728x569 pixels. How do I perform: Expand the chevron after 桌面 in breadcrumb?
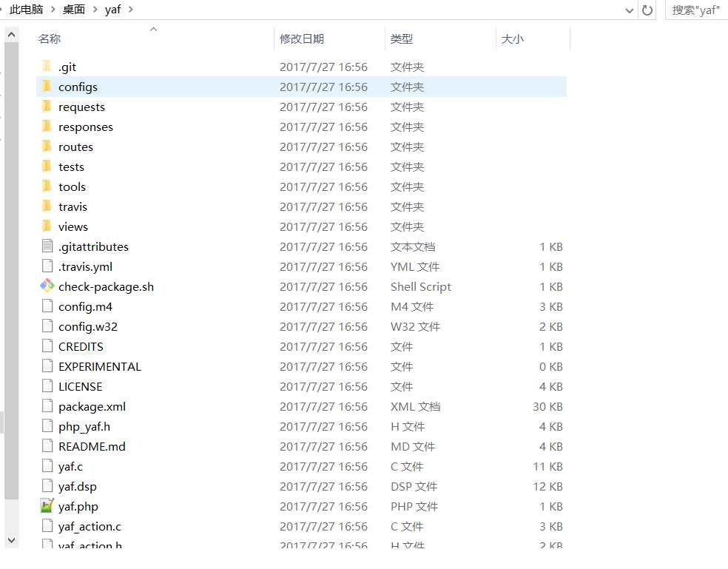(95, 10)
